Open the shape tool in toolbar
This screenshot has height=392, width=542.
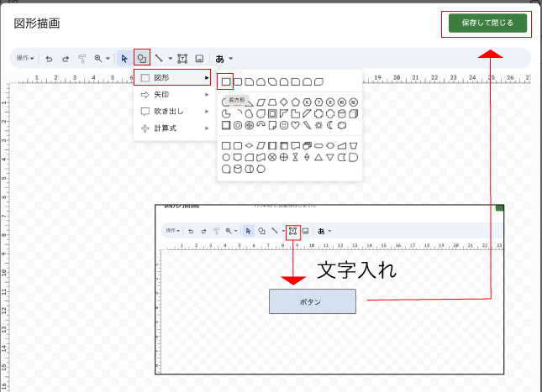[142, 59]
